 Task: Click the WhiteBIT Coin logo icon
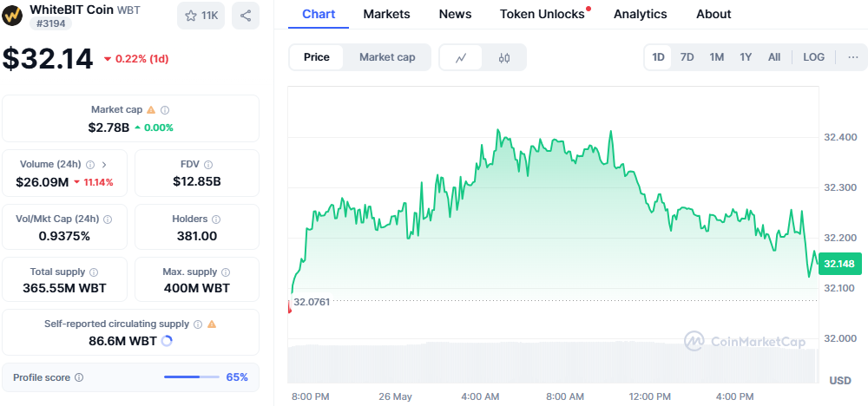[12, 15]
